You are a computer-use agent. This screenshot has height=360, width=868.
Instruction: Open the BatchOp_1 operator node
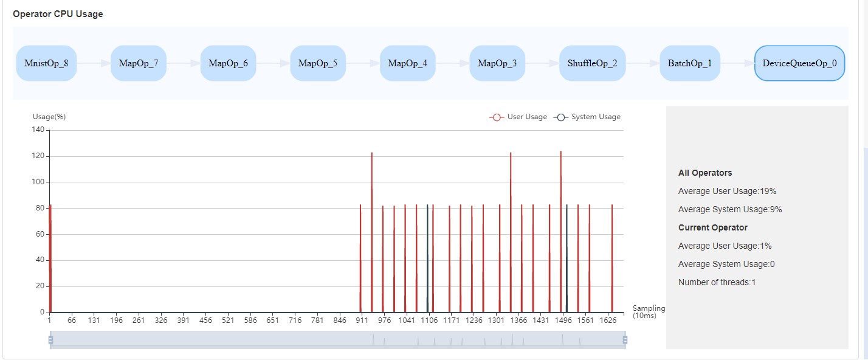690,63
